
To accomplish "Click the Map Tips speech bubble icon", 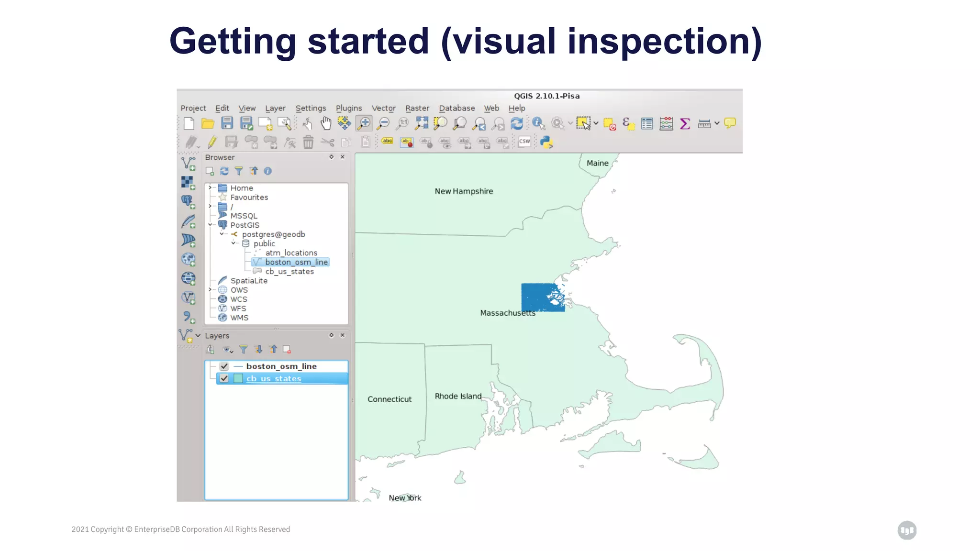I will (x=730, y=123).
